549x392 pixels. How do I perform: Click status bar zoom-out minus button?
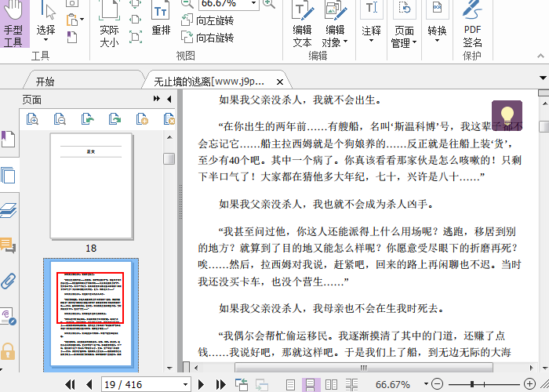pyautogui.click(x=438, y=384)
